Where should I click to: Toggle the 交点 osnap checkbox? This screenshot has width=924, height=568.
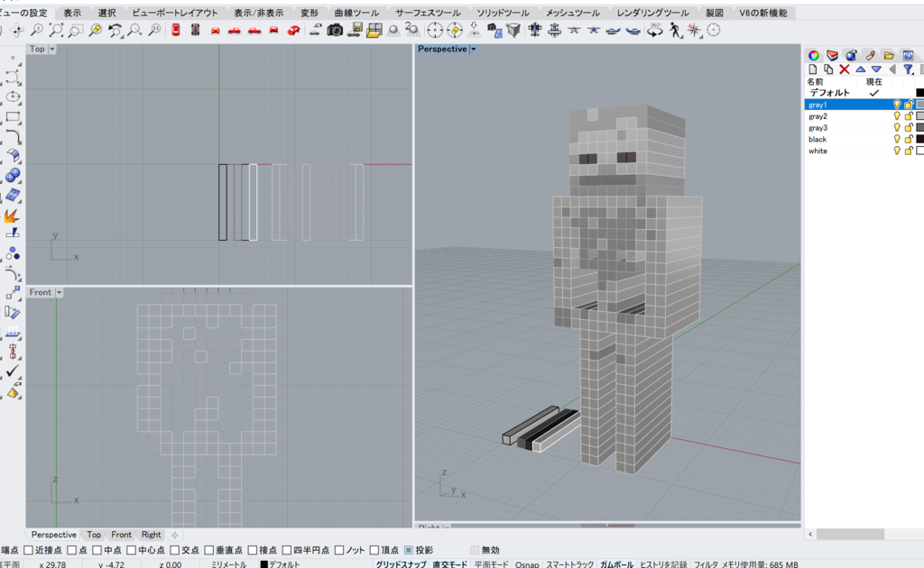pos(174,550)
